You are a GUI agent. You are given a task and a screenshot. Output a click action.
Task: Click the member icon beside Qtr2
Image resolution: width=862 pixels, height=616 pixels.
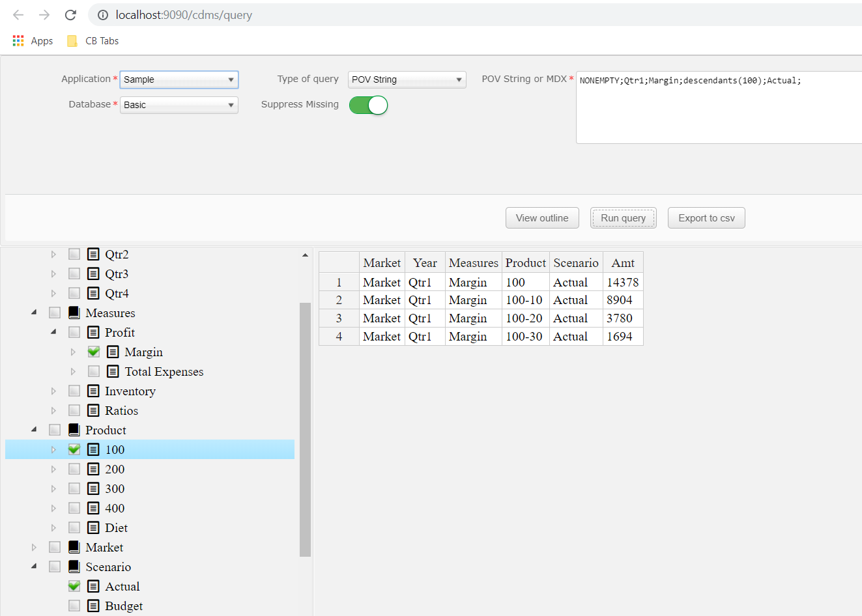(93, 254)
